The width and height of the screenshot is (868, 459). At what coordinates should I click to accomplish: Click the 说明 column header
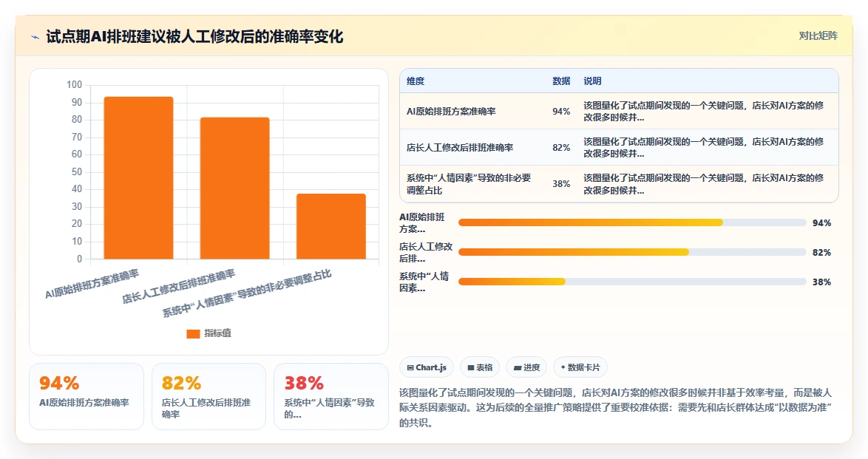(592, 81)
